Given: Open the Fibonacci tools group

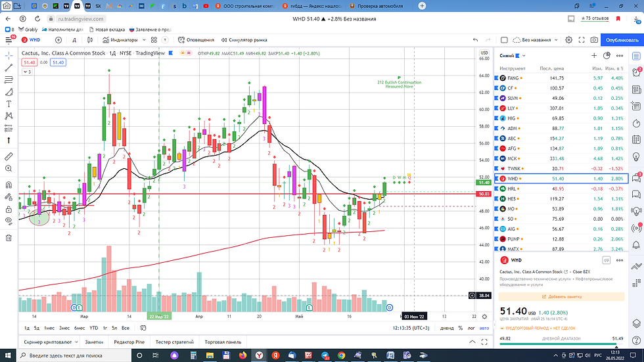Looking at the screenshot, I should tap(9, 79).
